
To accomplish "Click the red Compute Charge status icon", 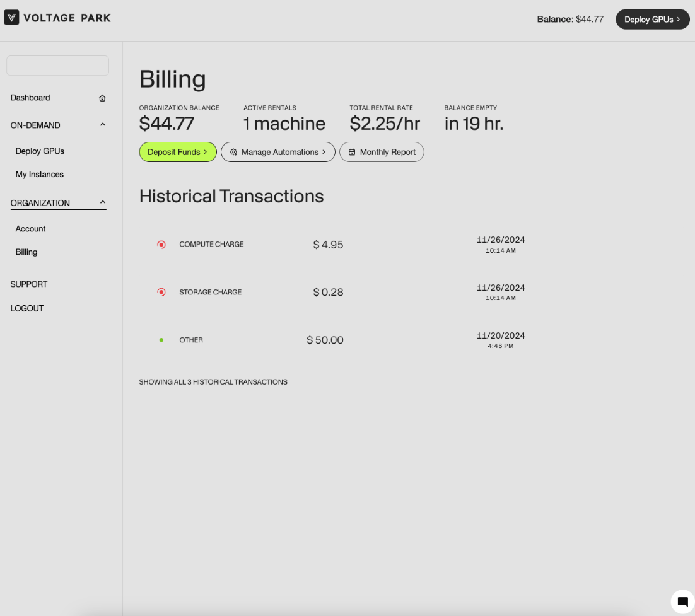I will coord(161,245).
